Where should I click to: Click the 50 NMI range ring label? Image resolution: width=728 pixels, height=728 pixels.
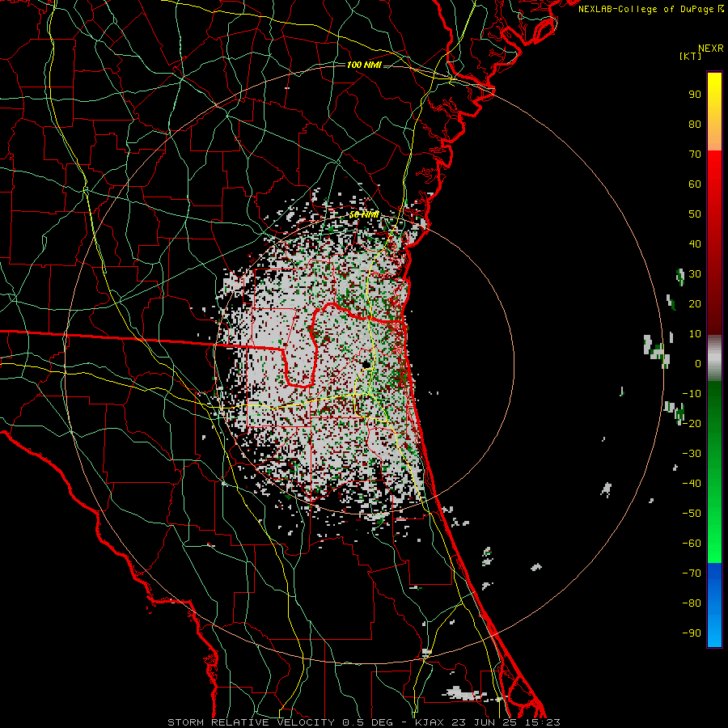pyautogui.click(x=364, y=214)
